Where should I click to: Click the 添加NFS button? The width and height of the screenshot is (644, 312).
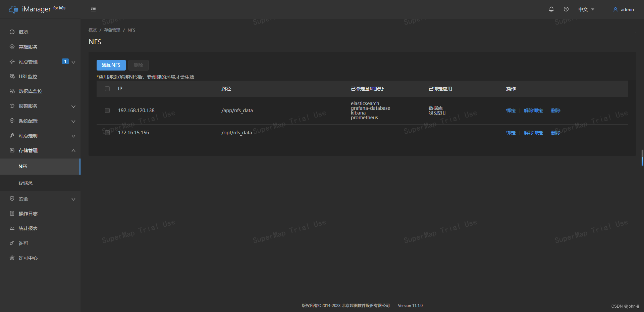(111, 65)
